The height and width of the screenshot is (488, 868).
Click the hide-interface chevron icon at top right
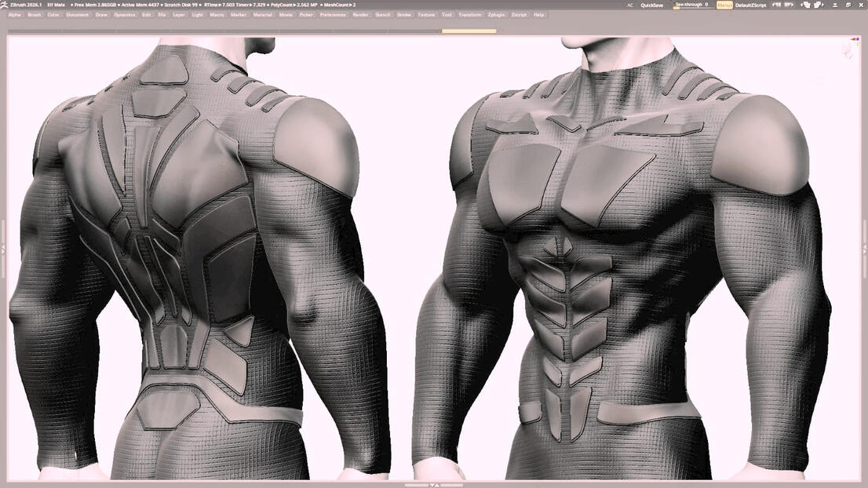pyautogui.click(x=836, y=5)
